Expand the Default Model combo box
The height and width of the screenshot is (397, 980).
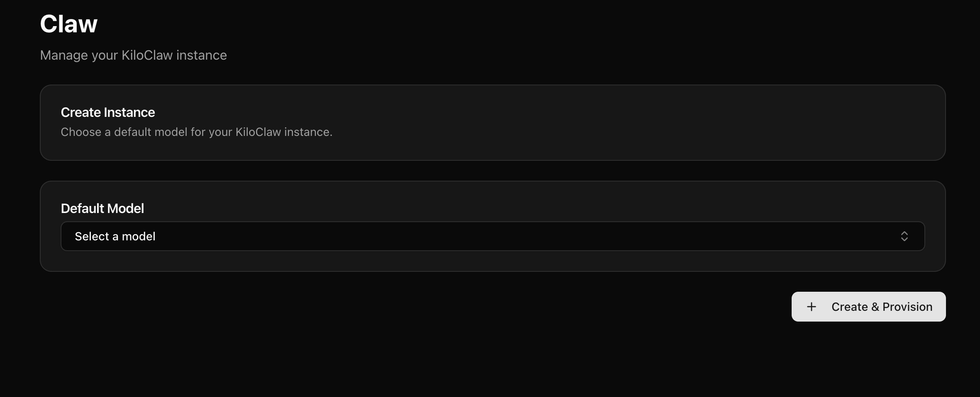(492, 236)
